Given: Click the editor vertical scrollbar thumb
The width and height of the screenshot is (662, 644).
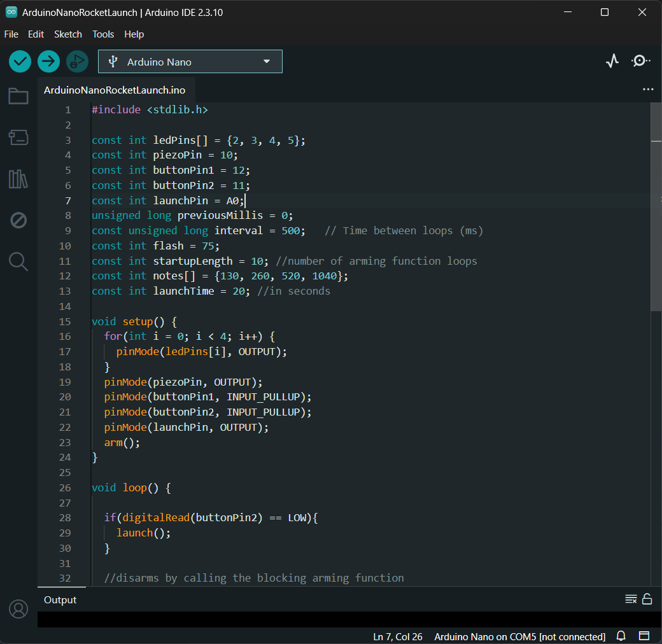Looking at the screenshot, I should click(x=656, y=207).
